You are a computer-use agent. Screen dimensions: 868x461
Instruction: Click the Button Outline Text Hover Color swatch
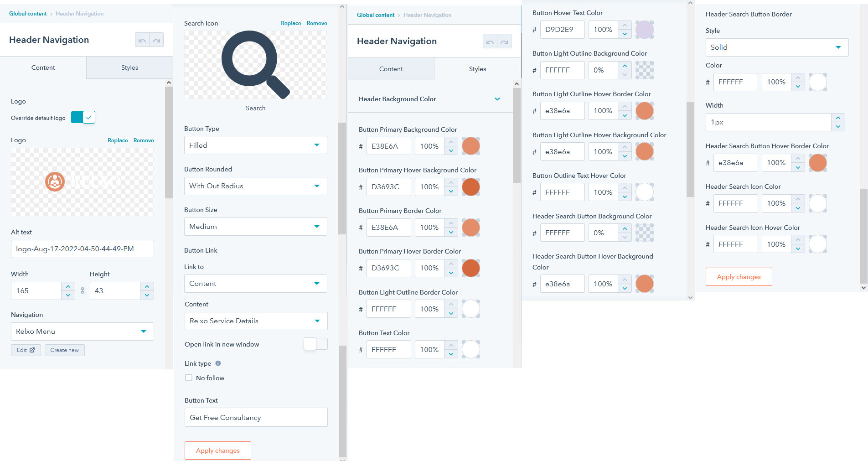[x=645, y=192]
